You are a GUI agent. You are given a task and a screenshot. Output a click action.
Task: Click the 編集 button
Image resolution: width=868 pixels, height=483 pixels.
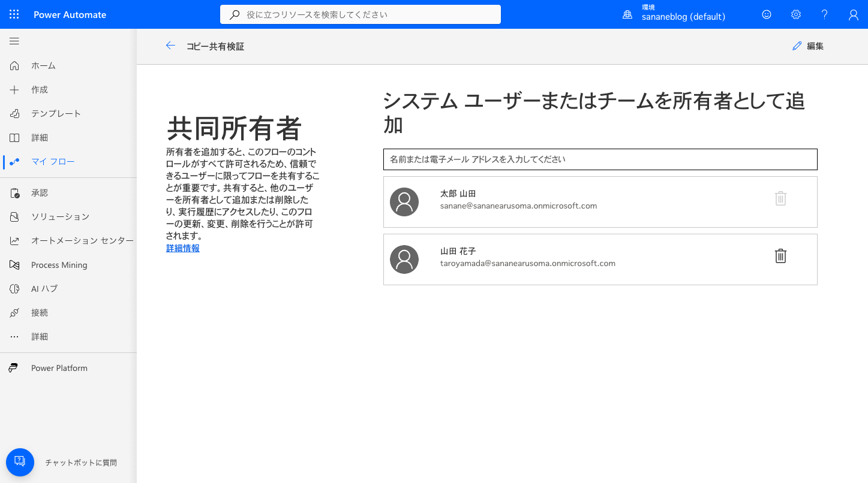click(808, 46)
